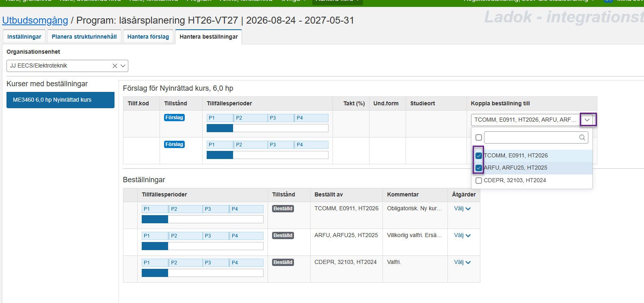Switch to the Inställningar tab
The width and height of the screenshot is (644, 303).
pyautogui.click(x=24, y=37)
